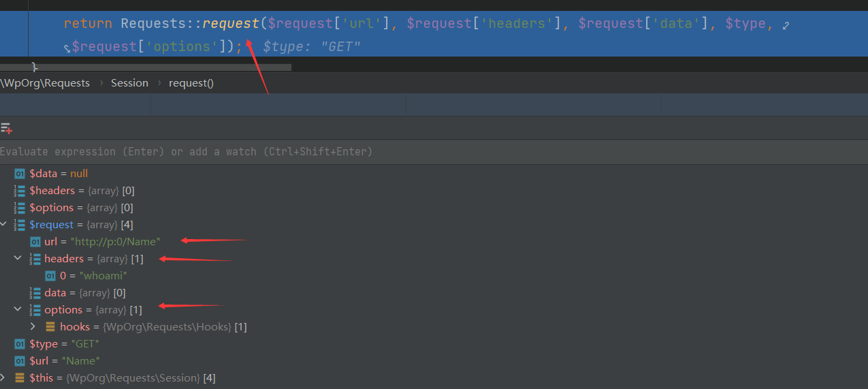The image size is (868, 389).
Task: Click the options array type icon under $request
Action: (35, 310)
